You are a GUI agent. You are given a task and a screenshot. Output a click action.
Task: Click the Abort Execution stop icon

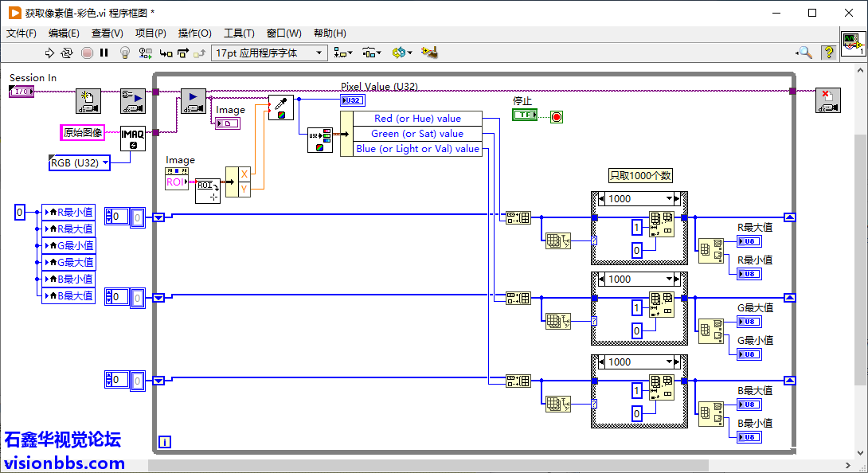[x=87, y=53]
